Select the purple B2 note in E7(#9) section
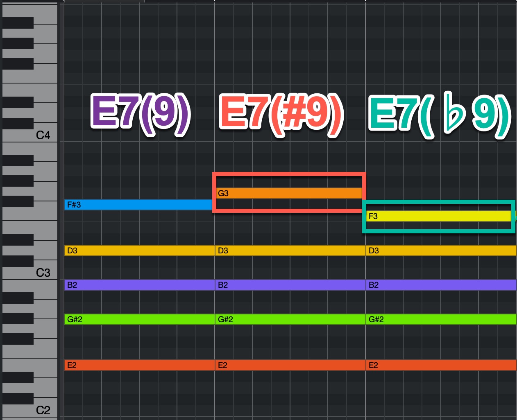The width and height of the screenshot is (517, 420). [x=290, y=285]
